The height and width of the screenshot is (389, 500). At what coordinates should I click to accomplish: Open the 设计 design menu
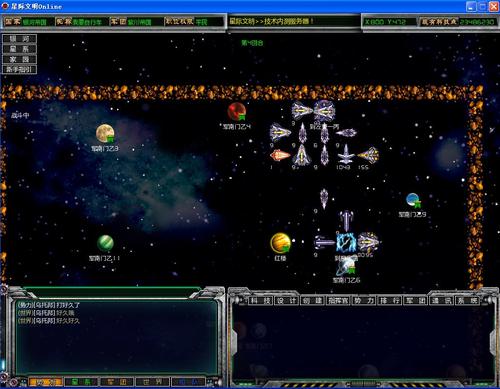coord(287,301)
